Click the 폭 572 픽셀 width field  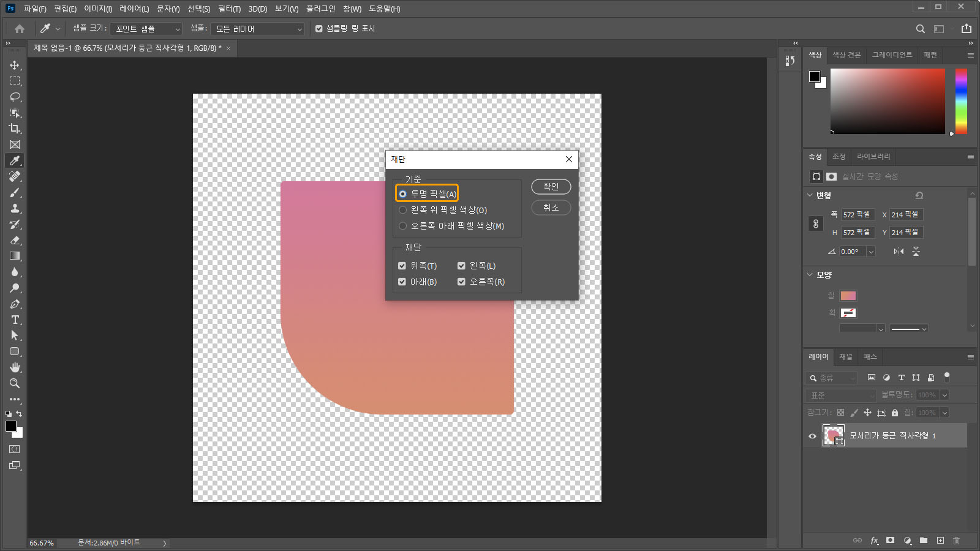tap(858, 215)
